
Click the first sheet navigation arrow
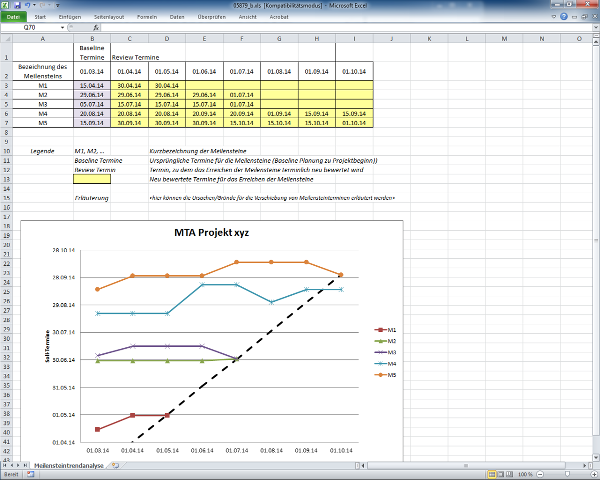(x=4, y=466)
